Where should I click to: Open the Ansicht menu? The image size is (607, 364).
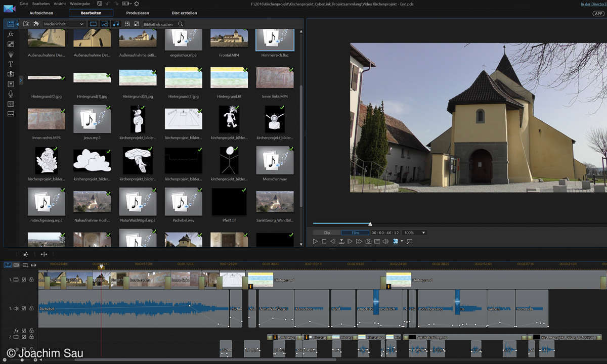click(x=60, y=4)
